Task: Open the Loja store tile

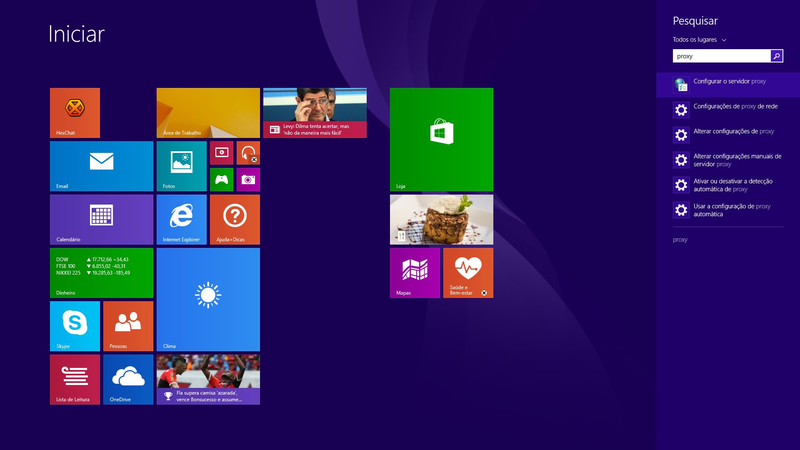Action: [x=441, y=139]
